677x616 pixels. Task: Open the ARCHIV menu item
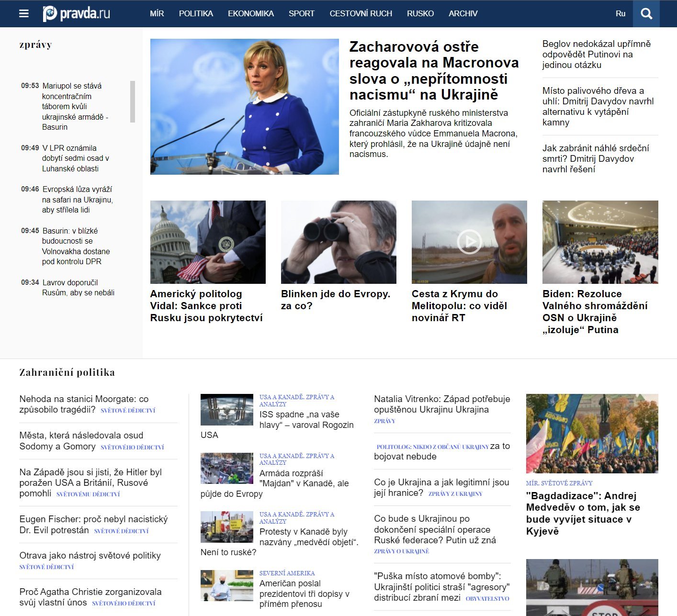[x=463, y=13]
